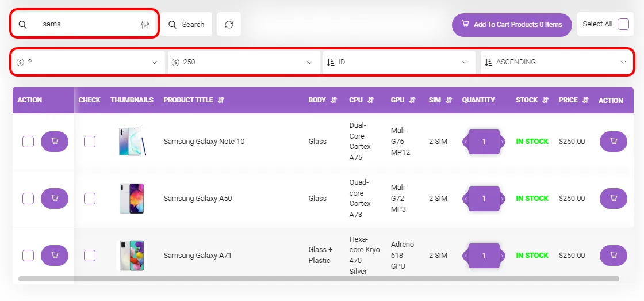Add Galaxy Note 10 to cart, right button
644x301 pixels.
613,142
